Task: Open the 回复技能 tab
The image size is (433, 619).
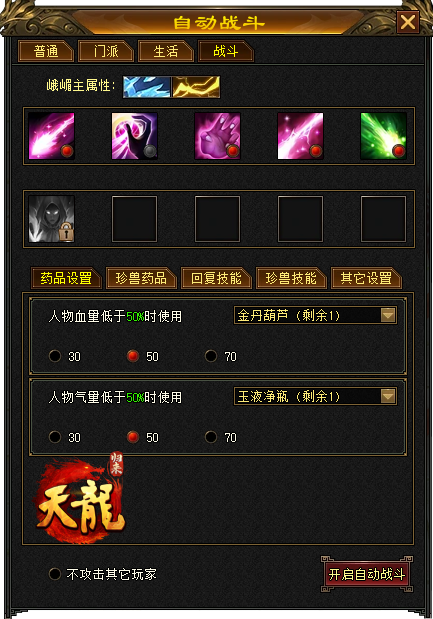Action: click(x=216, y=278)
